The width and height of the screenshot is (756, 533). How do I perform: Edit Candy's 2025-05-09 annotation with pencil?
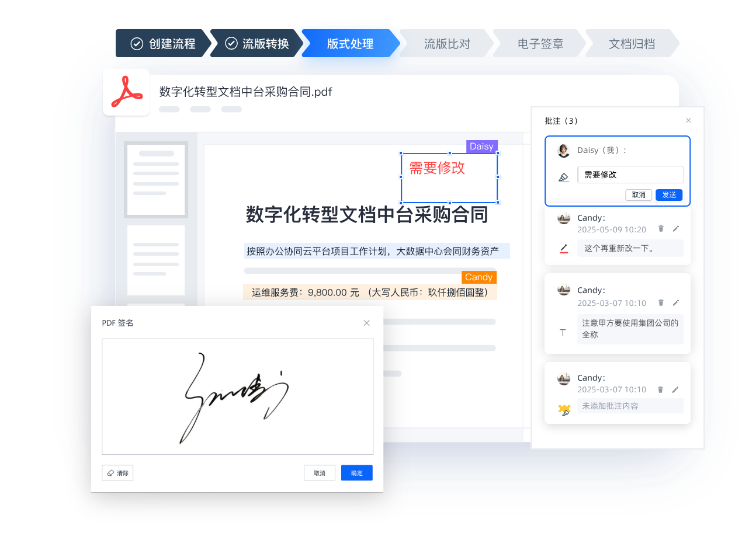pyautogui.click(x=676, y=229)
